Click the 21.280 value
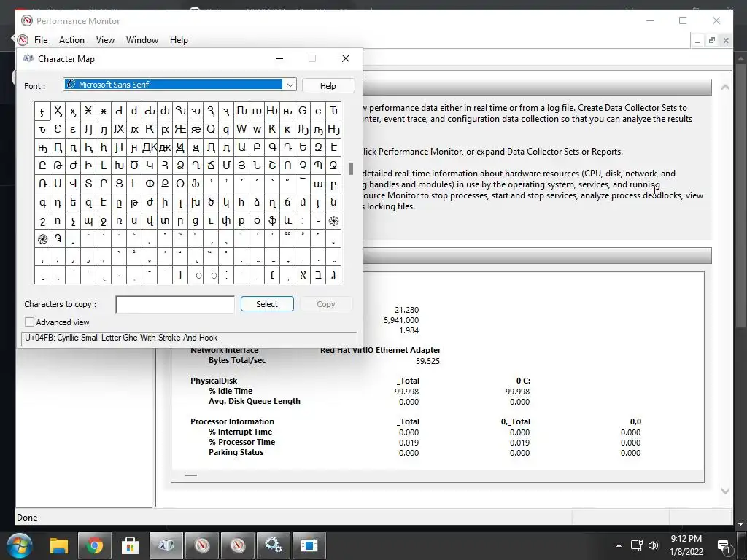747x560 pixels. (406, 310)
